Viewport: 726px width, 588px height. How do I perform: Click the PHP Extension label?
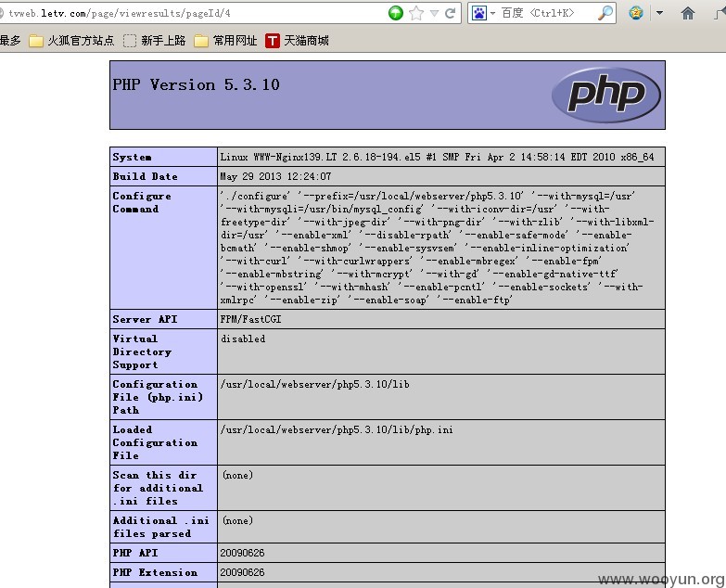click(155, 572)
